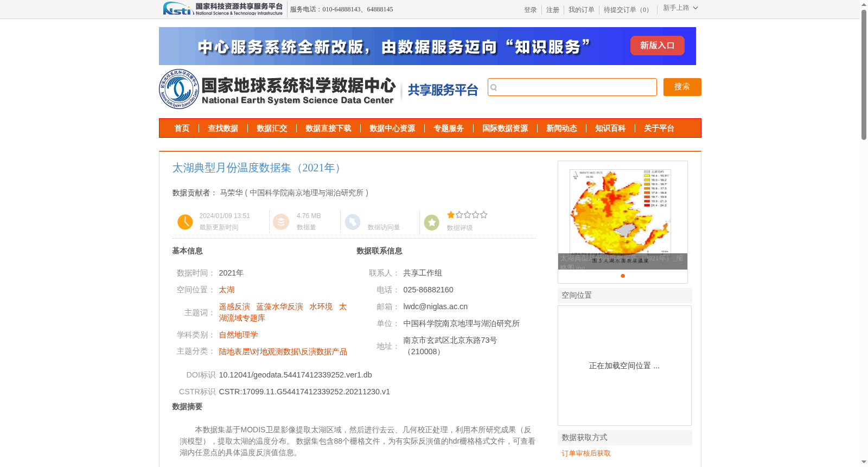Click the data visits icon
This screenshot has height=467, width=868.
[x=353, y=222]
